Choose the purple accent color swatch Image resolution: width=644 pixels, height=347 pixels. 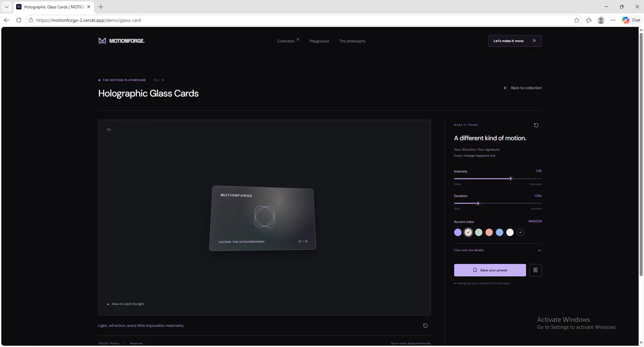(x=458, y=232)
